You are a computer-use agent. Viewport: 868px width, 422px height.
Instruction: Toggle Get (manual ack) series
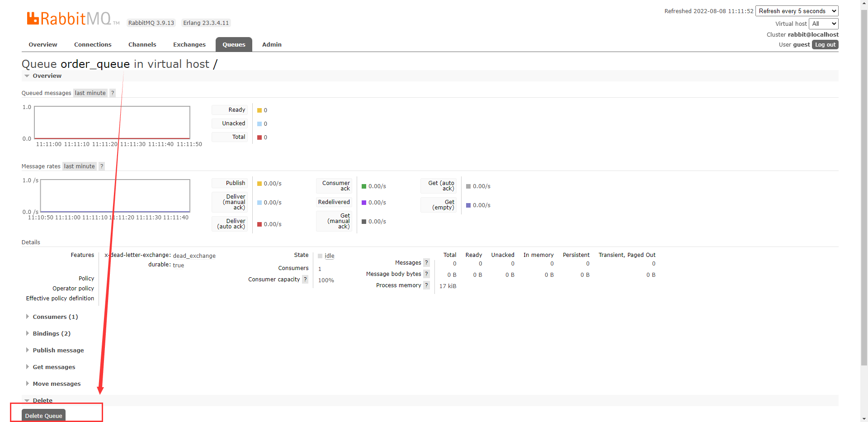coord(334,221)
